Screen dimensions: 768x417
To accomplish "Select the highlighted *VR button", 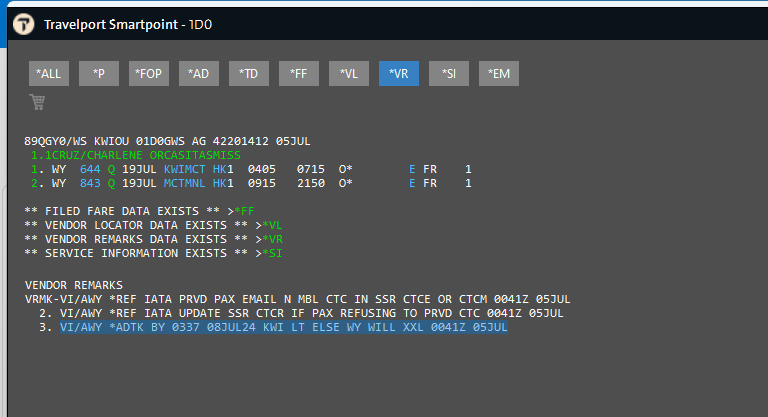I will 399,74.
